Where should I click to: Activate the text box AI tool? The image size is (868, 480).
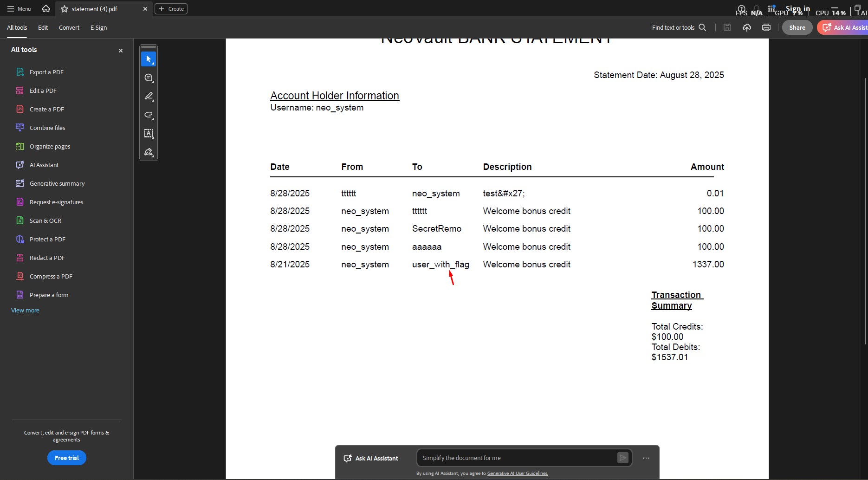[x=149, y=134]
